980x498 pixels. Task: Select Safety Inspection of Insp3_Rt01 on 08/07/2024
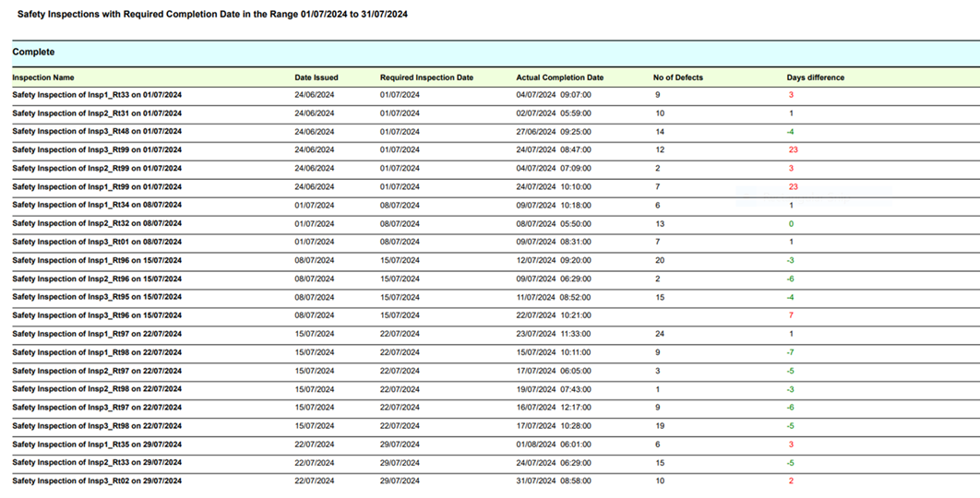97,242
